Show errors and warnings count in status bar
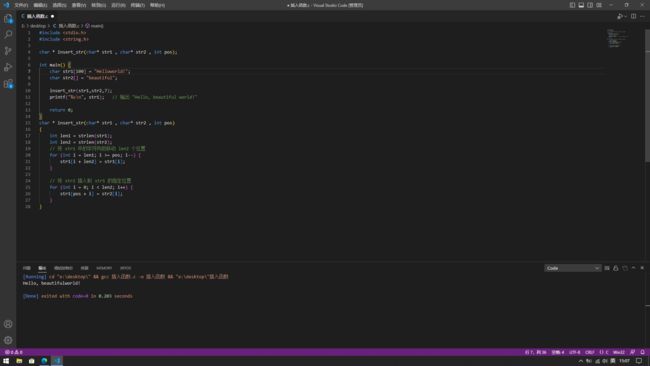650x366 pixels. point(14,352)
